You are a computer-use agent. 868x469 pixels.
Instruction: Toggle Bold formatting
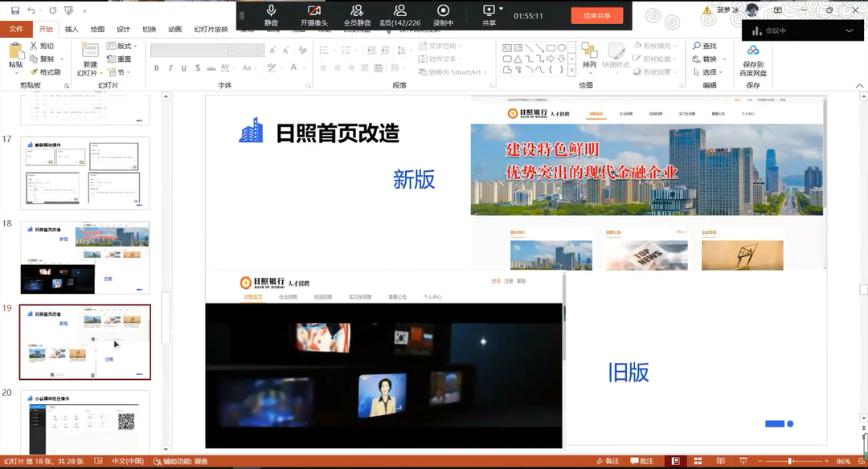click(157, 67)
